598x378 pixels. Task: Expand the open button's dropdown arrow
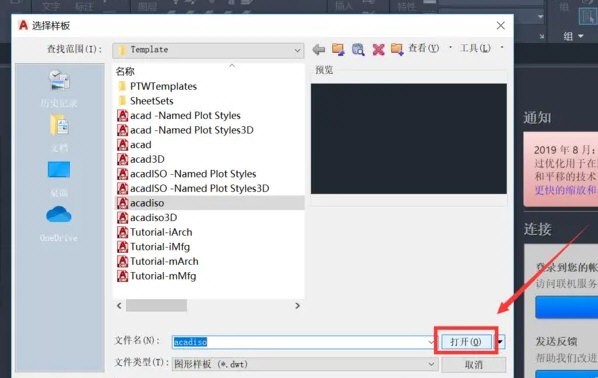pyautogui.click(x=500, y=342)
